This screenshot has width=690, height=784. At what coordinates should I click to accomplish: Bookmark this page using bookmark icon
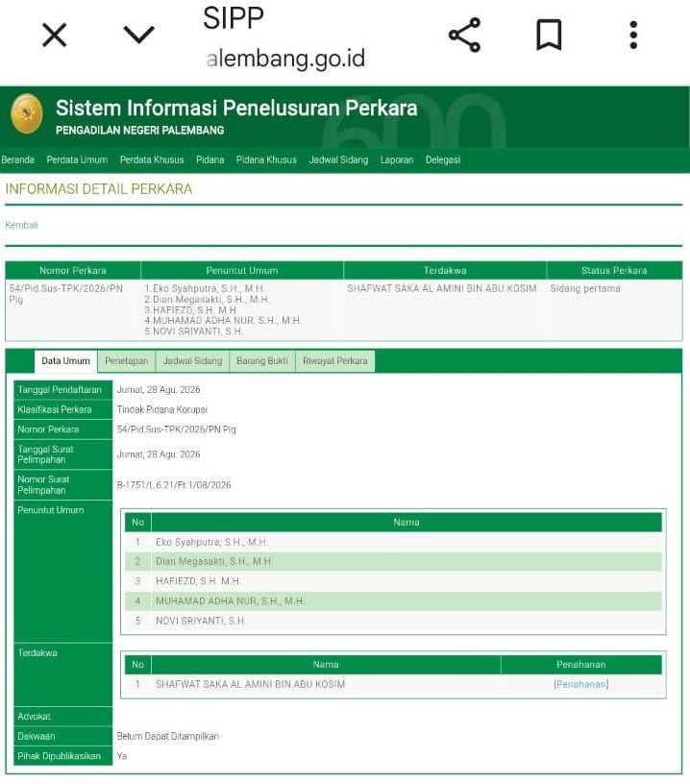[x=549, y=35]
